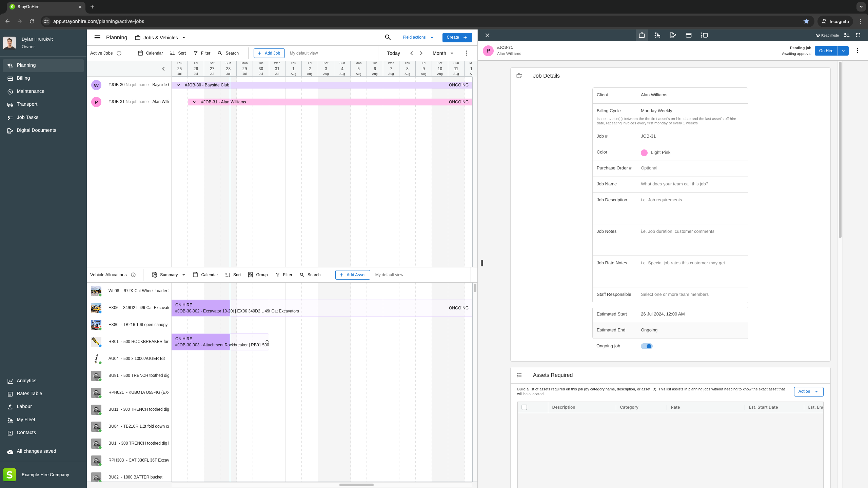Tick the Assets Required select-all checkbox

coord(524,407)
